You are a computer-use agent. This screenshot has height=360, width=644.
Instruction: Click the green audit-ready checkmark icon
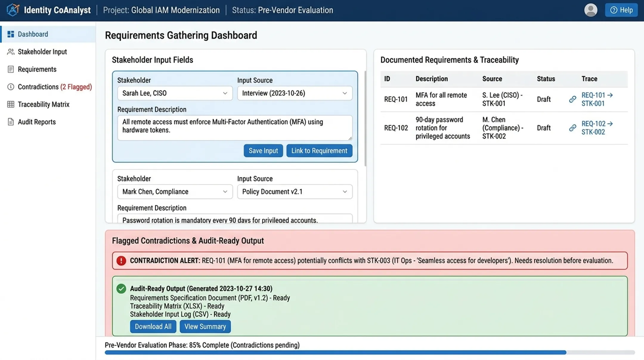pos(121,289)
